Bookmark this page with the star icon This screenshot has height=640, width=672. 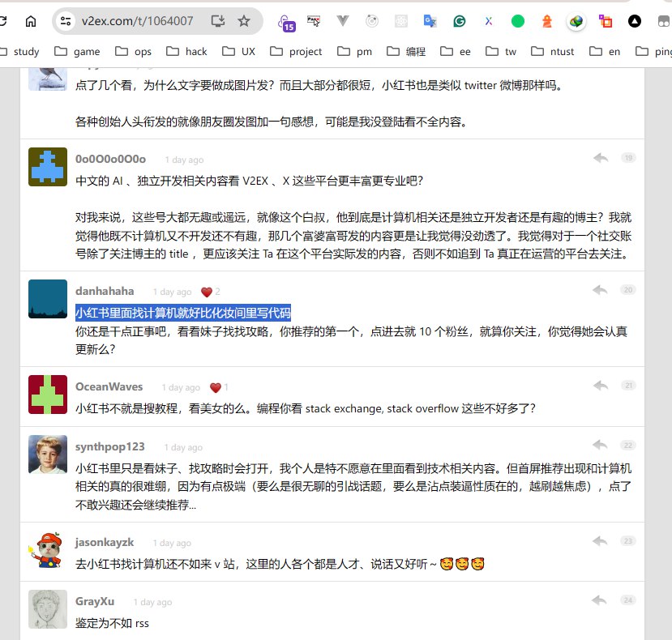(242, 22)
